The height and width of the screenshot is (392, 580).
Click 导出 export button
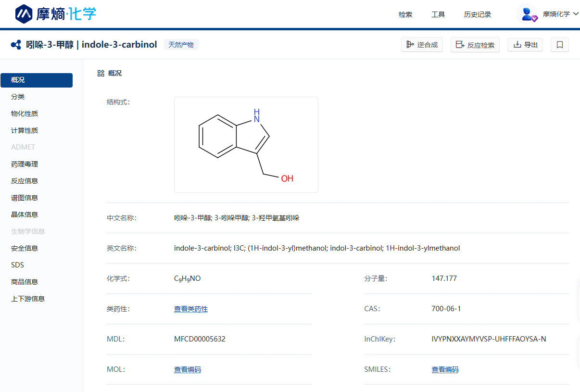525,45
